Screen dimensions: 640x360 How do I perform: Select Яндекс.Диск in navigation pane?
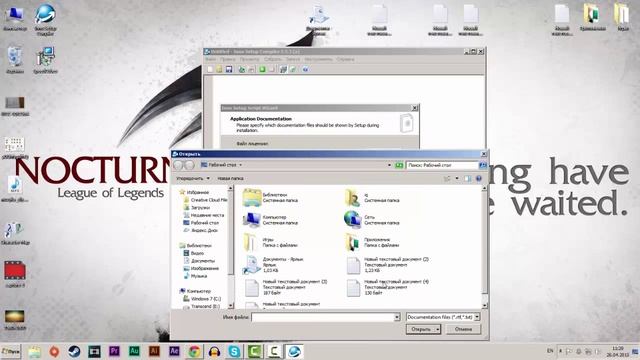200,231
